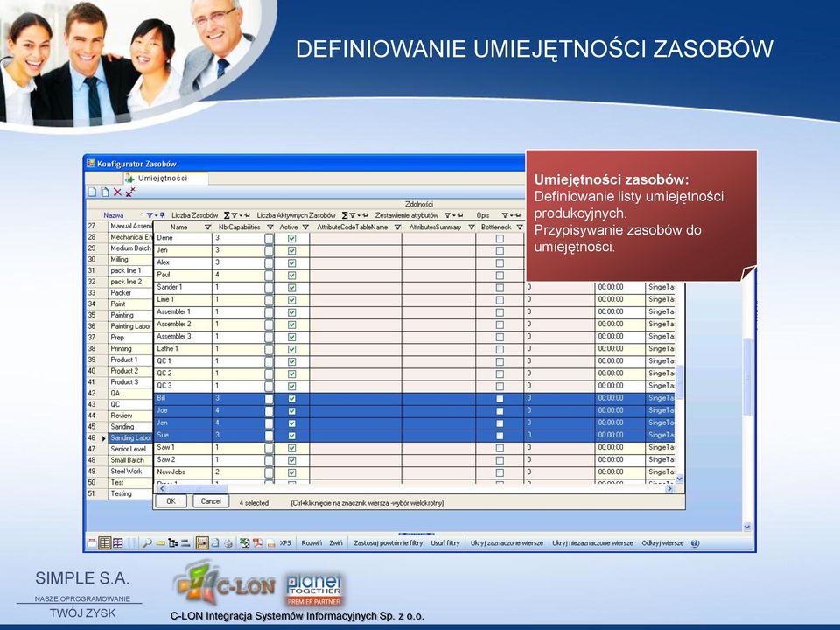Click the small calendar icon at bottom toolbar start
The image size is (840, 630).
(x=92, y=543)
